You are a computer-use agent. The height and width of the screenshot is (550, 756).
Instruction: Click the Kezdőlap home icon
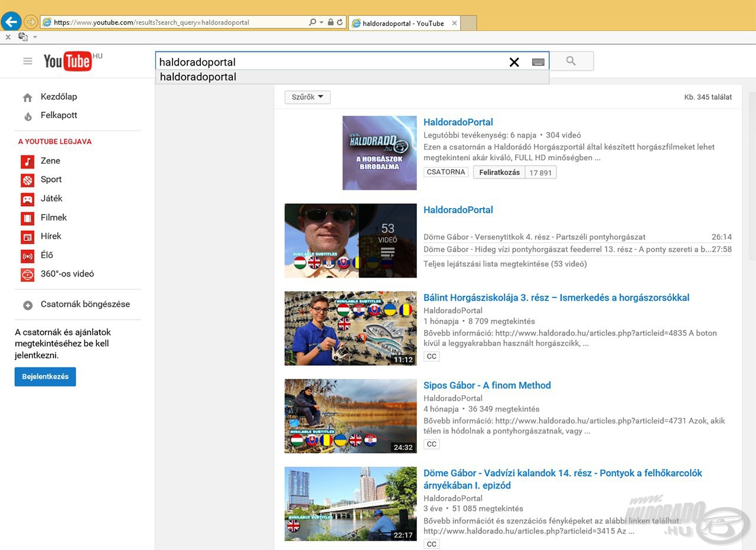click(28, 97)
